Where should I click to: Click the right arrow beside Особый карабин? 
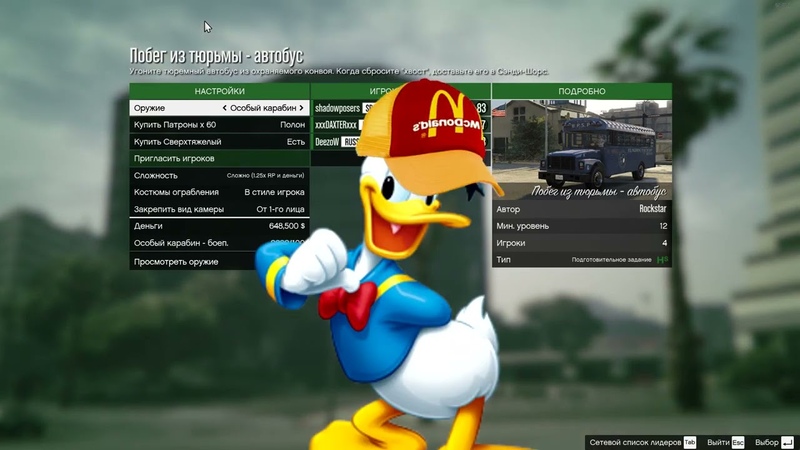(302, 108)
